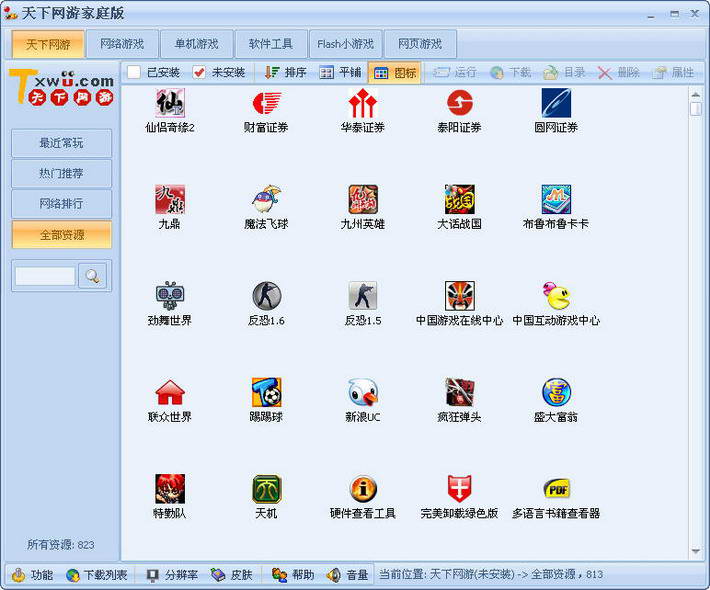Screen dimensions: 710x590
Task: Switch to the 天下网游 tab
Action: (48, 44)
